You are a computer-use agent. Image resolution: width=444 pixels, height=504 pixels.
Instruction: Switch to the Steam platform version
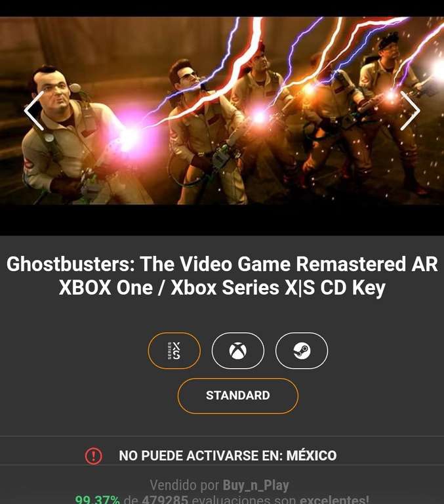coord(302,350)
